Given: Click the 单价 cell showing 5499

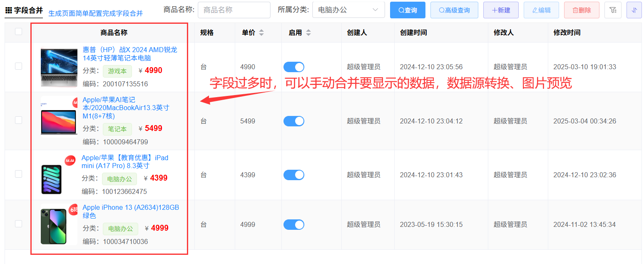Looking at the screenshot, I should tap(248, 121).
